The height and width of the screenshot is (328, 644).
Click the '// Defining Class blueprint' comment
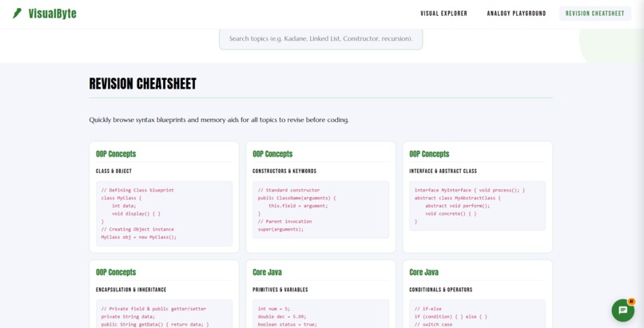click(137, 190)
